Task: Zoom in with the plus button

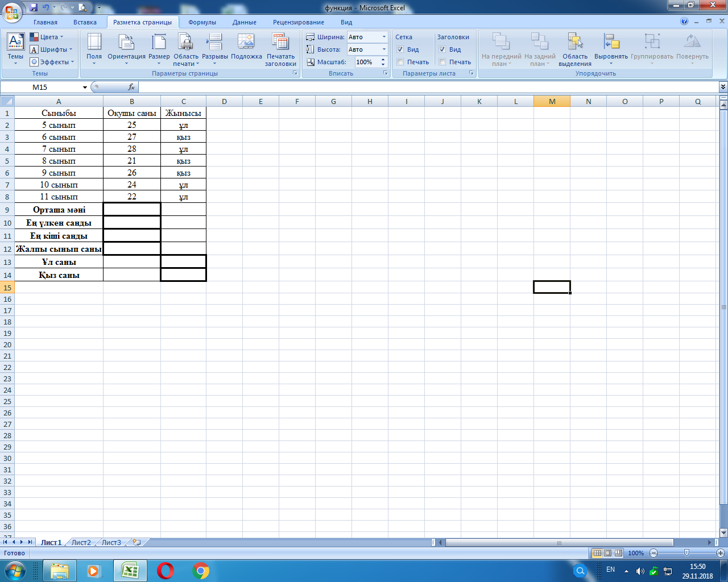Action: [721, 553]
